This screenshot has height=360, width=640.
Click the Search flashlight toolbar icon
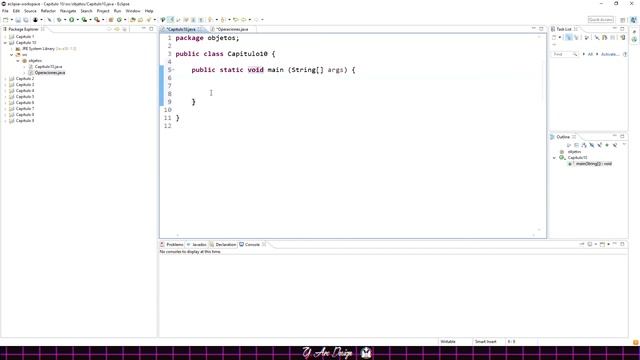pyautogui.click(x=148, y=20)
